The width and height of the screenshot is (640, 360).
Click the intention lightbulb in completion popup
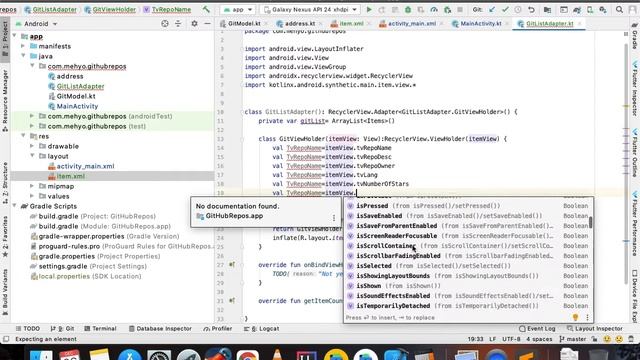[x=576, y=317]
